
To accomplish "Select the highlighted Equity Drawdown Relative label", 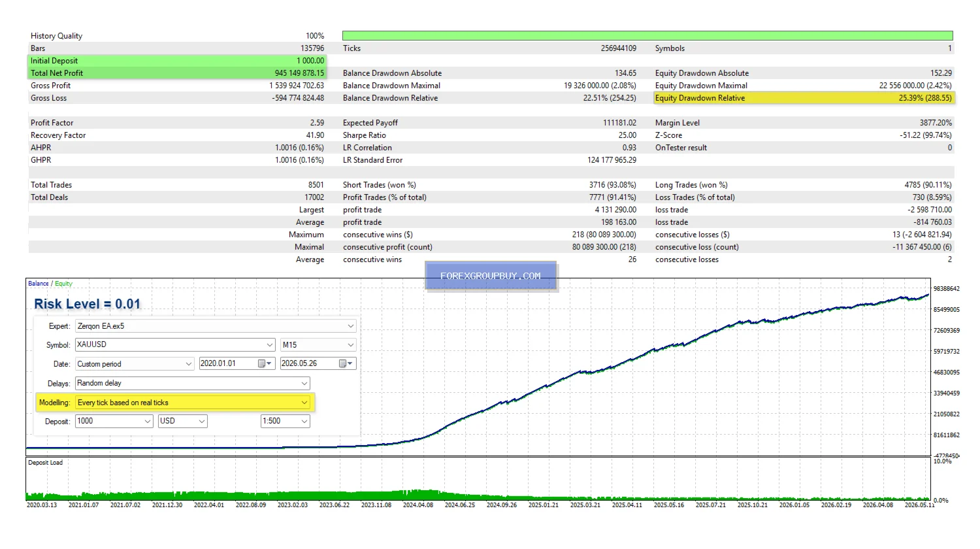I will pos(700,98).
